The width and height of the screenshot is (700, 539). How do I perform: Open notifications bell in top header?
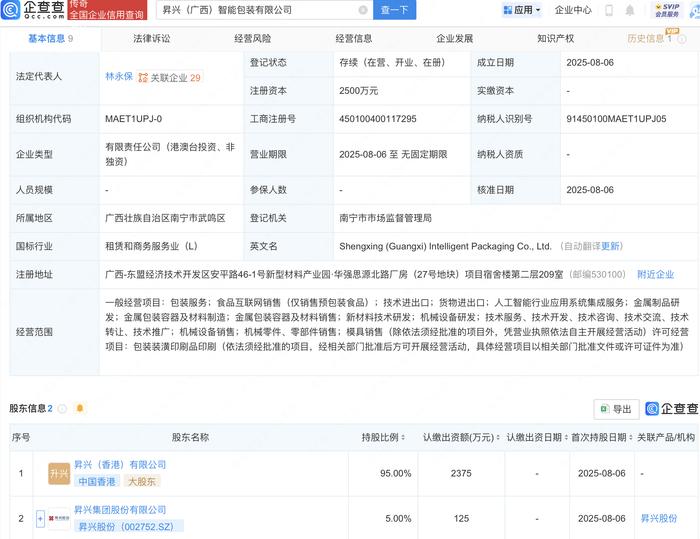(629, 10)
